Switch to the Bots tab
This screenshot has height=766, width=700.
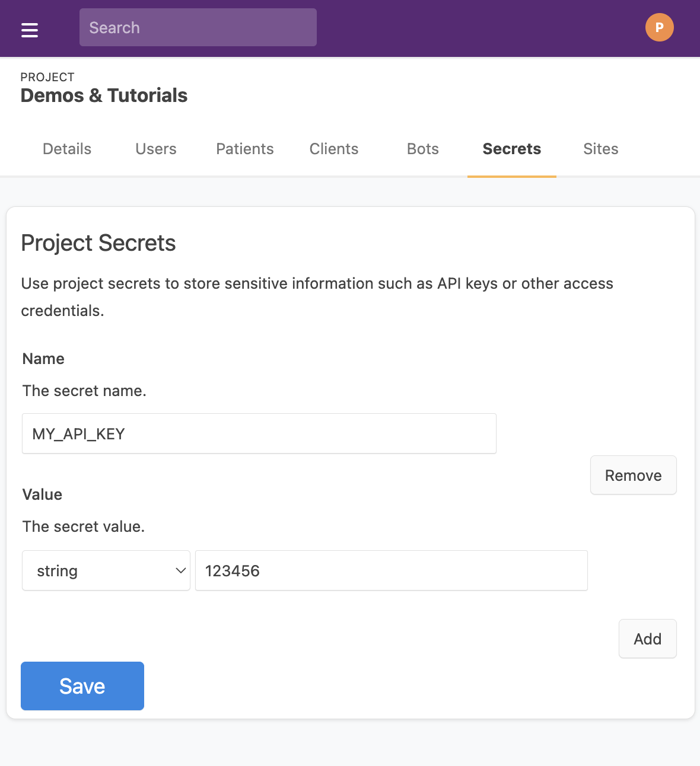coord(422,149)
